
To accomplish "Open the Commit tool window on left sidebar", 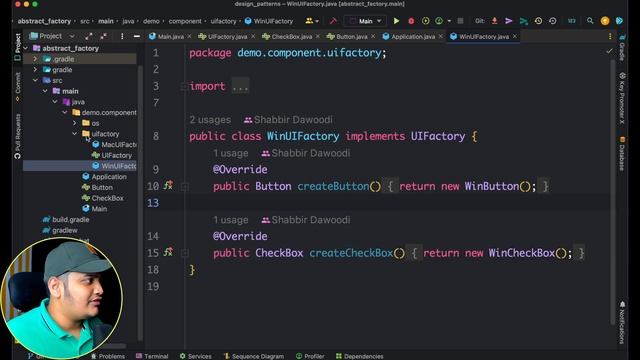I will [x=18, y=86].
